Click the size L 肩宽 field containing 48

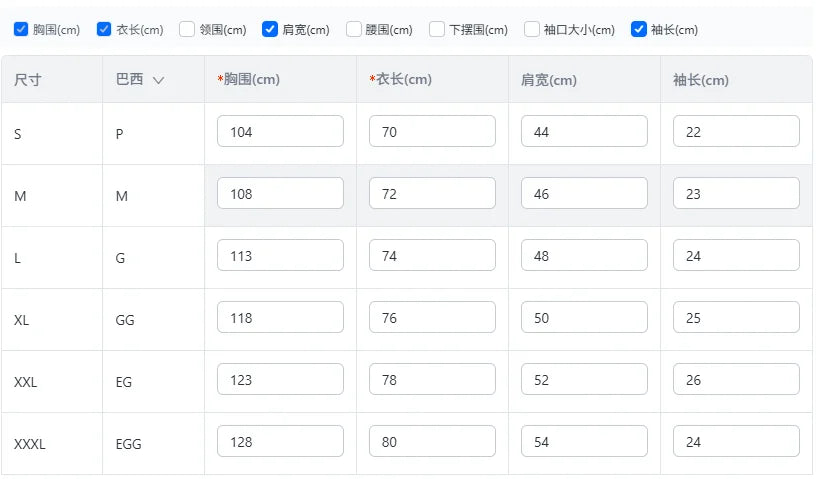click(584, 256)
